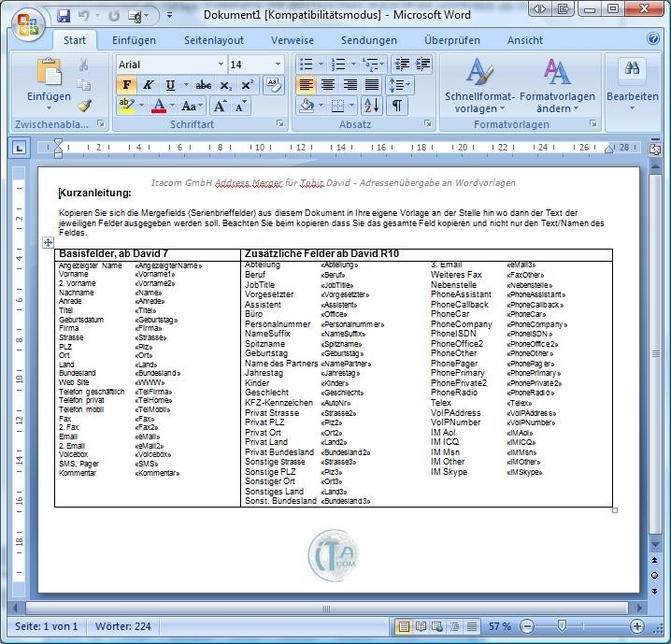Switch to the Seitenlayout tab

[213, 40]
